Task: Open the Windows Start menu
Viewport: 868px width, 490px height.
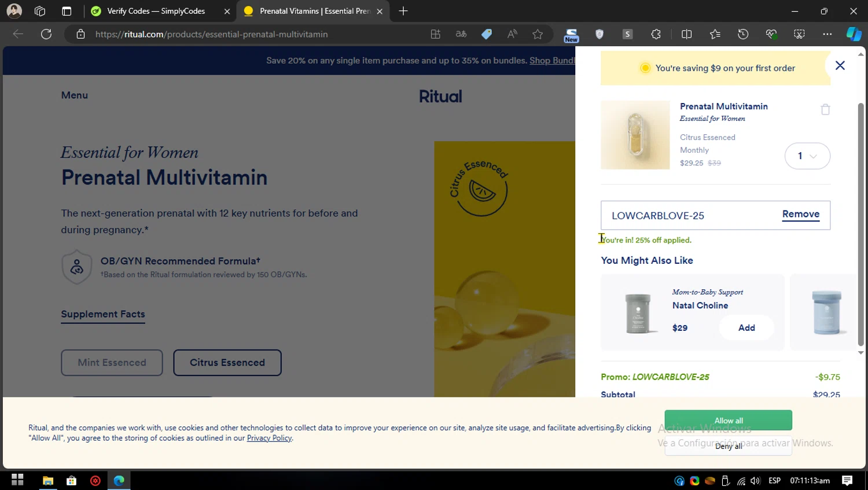Action: 17,480
